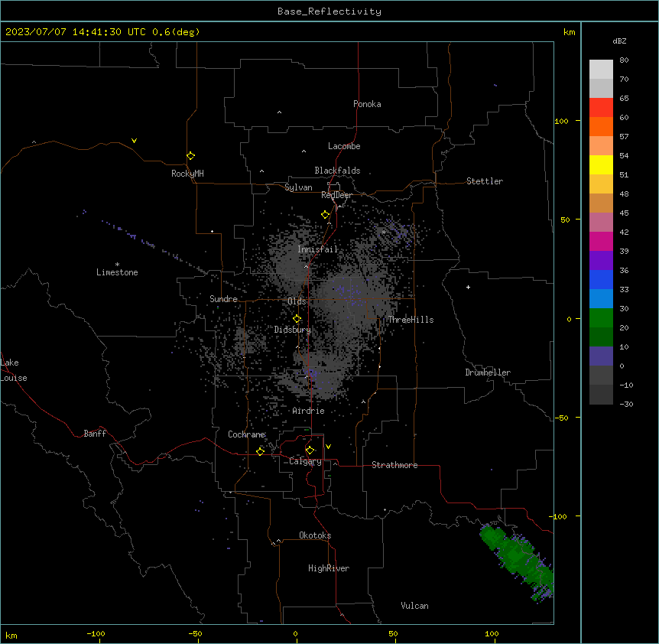The height and width of the screenshot is (644, 659).
Task: Click the Cochrane town label
Action: (x=247, y=434)
